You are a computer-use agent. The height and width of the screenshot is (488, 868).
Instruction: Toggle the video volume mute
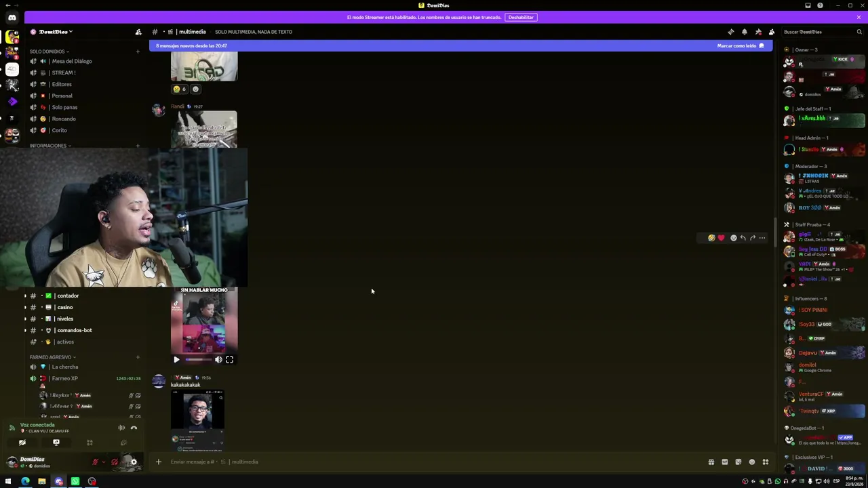218,360
